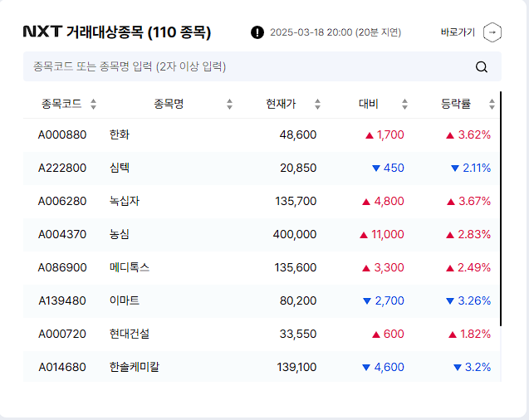The image size is (529, 420).
Task: Click the rate 3.67%
Action: pos(475,201)
